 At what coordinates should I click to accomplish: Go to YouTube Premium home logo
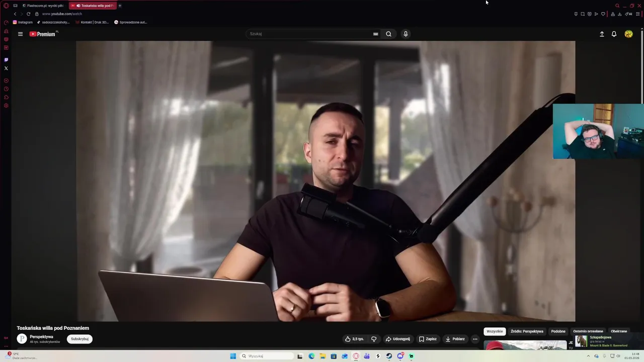[43, 34]
